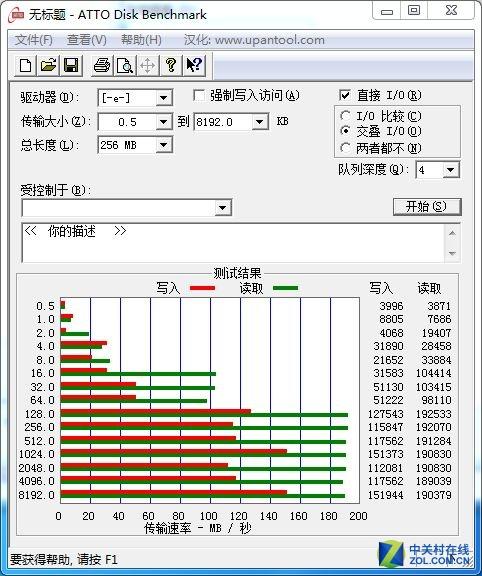Viewport: 482px width, 576px height.
Task: Open About with the question mark icon
Action: click(170, 65)
